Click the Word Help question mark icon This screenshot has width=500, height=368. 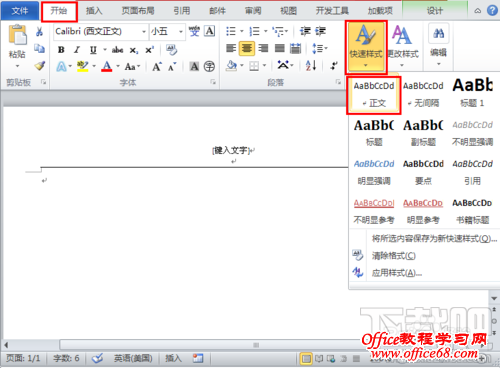tap(492, 11)
